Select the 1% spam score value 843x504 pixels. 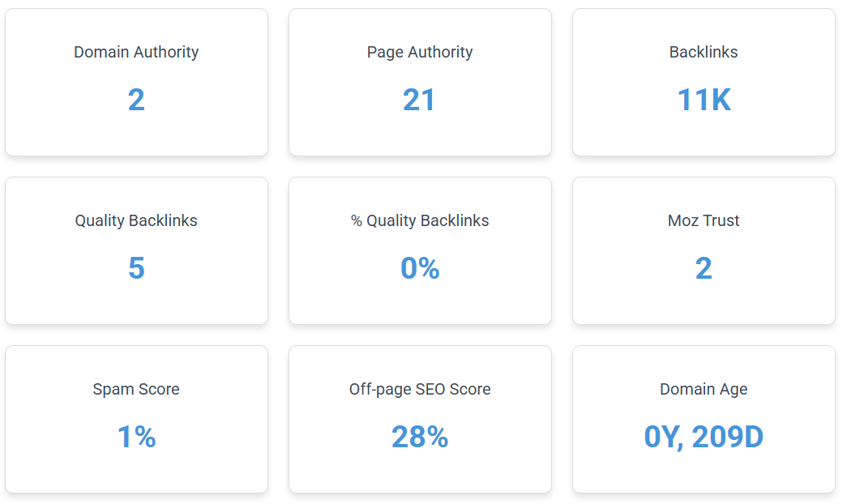[x=136, y=437]
